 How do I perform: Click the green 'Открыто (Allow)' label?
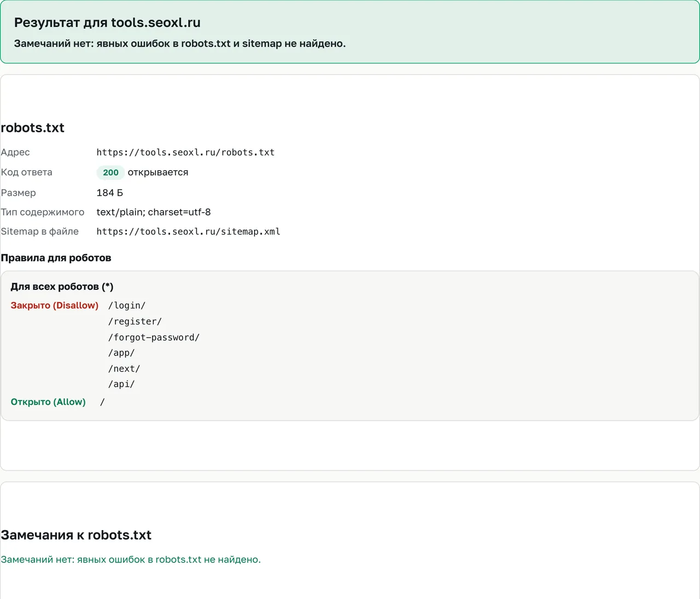tap(48, 402)
